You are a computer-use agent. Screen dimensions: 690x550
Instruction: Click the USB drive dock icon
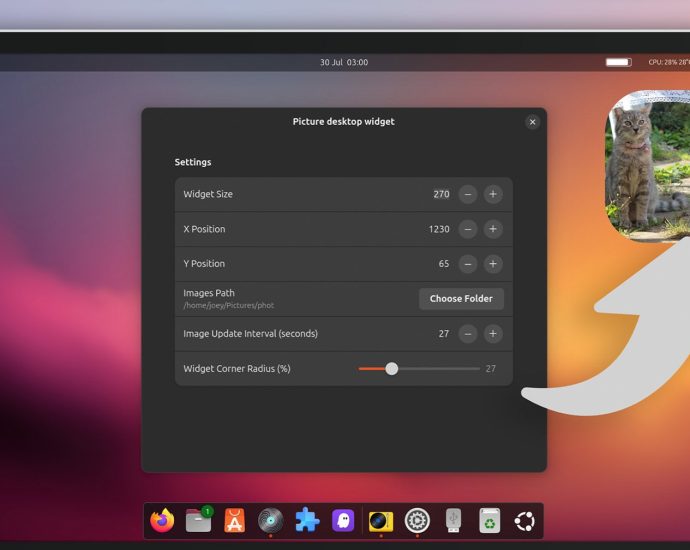click(453, 521)
